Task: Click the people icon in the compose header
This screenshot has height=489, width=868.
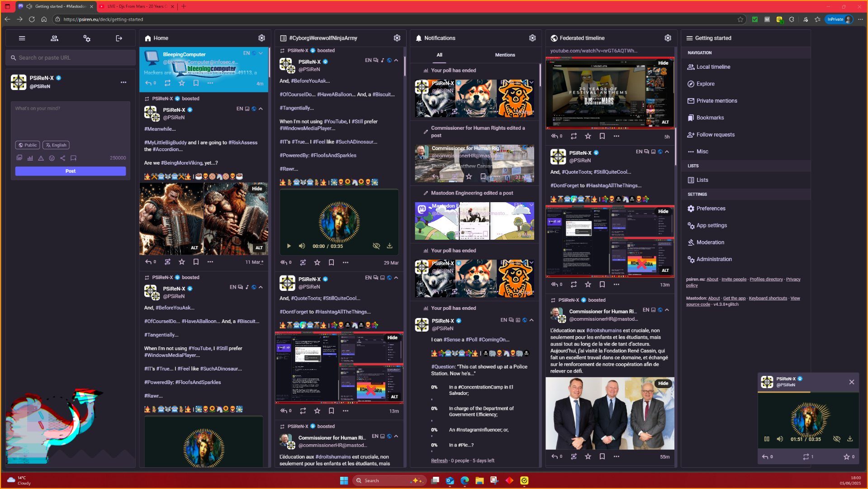Action: pyautogui.click(x=54, y=38)
